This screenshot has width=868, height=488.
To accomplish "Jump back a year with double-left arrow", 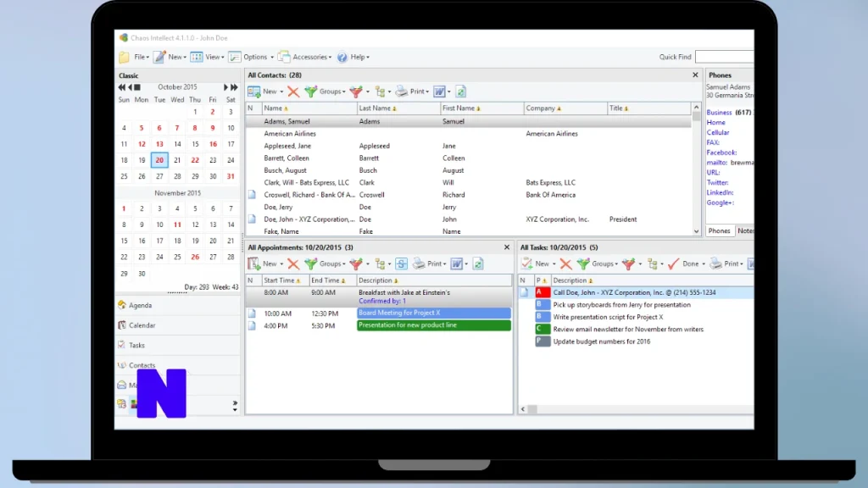I will (x=122, y=87).
